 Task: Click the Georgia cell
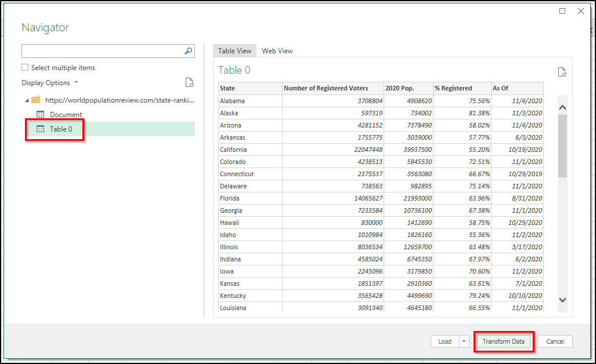[250, 210]
